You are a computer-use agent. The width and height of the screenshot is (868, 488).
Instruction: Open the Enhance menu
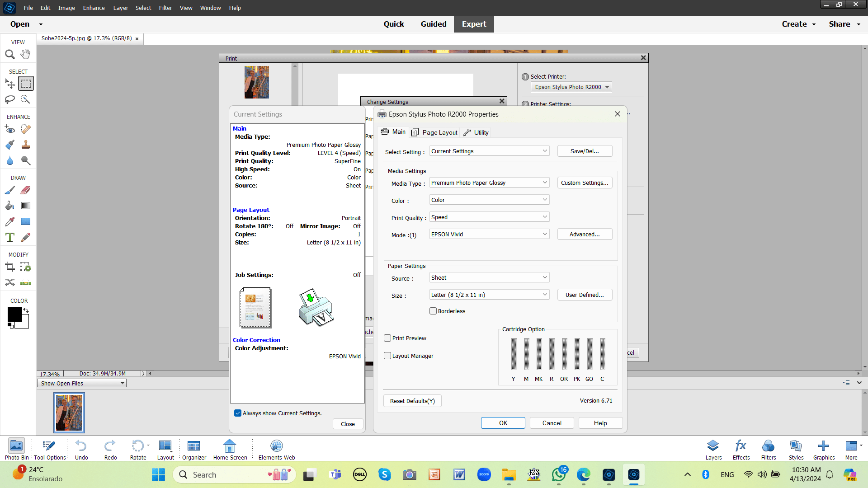click(94, 8)
